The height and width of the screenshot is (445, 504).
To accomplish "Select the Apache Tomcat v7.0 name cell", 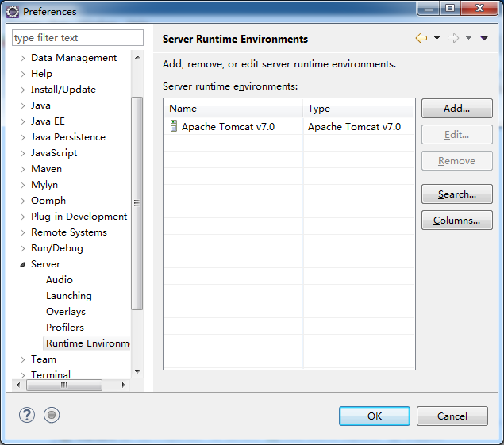I will click(228, 127).
